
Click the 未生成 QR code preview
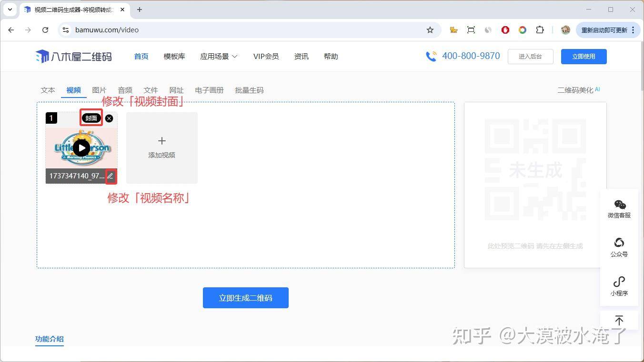click(x=535, y=170)
